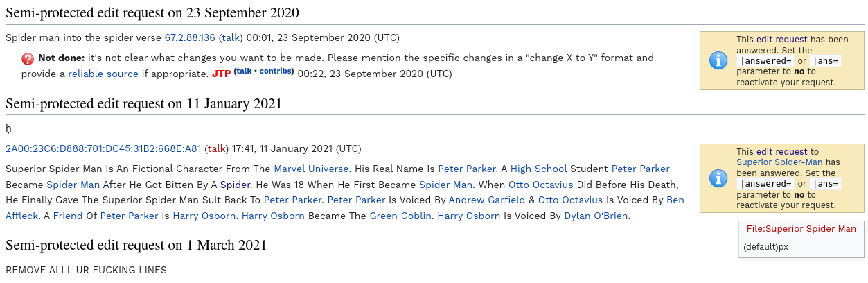The height and width of the screenshot is (283, 868).
Task: Open the Green Goblin link
Action: [x=402, y=216]
